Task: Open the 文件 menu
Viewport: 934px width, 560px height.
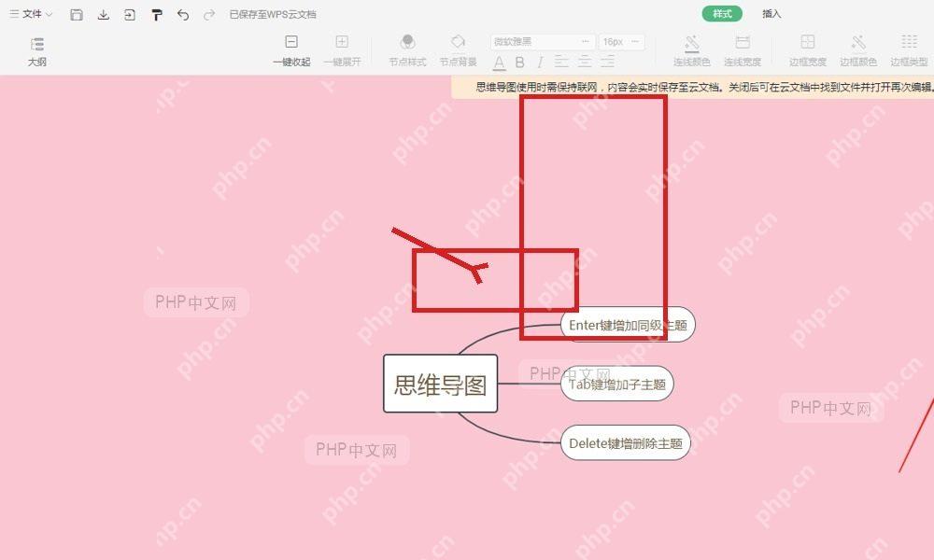Action: click(x=31, y=14)
